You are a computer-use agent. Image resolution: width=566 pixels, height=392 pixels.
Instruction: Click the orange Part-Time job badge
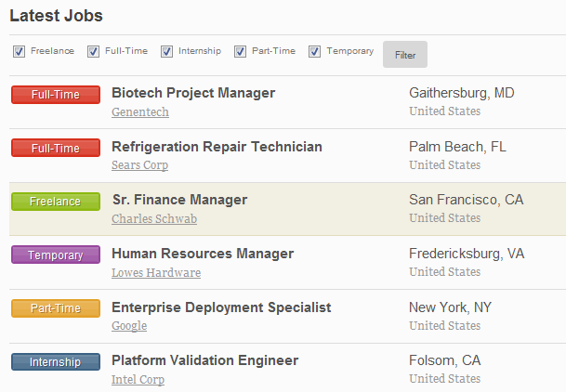(56, 308)
